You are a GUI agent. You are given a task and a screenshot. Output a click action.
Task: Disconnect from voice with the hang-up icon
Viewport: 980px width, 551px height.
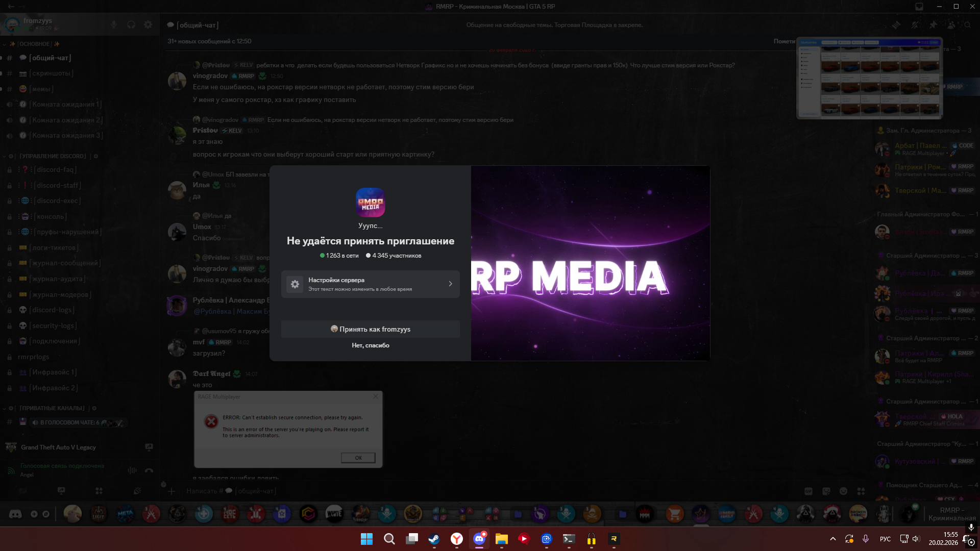click(x=149, y=470)
